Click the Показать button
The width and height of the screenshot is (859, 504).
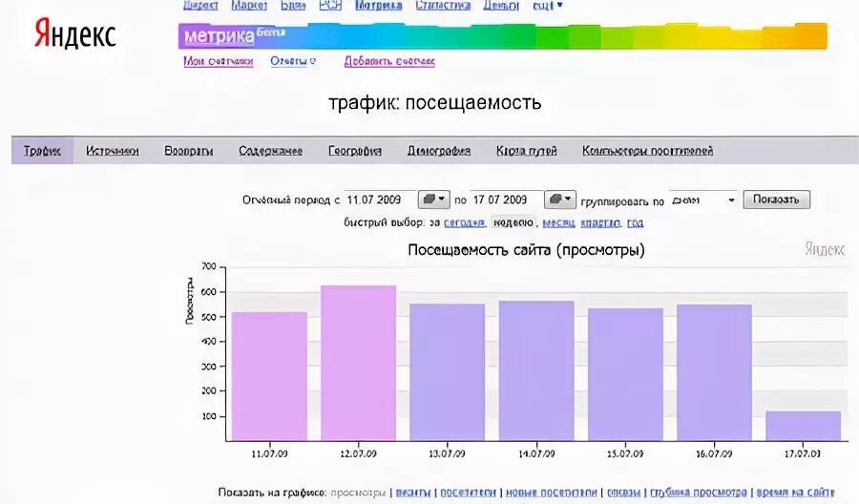tap(776, 199)
